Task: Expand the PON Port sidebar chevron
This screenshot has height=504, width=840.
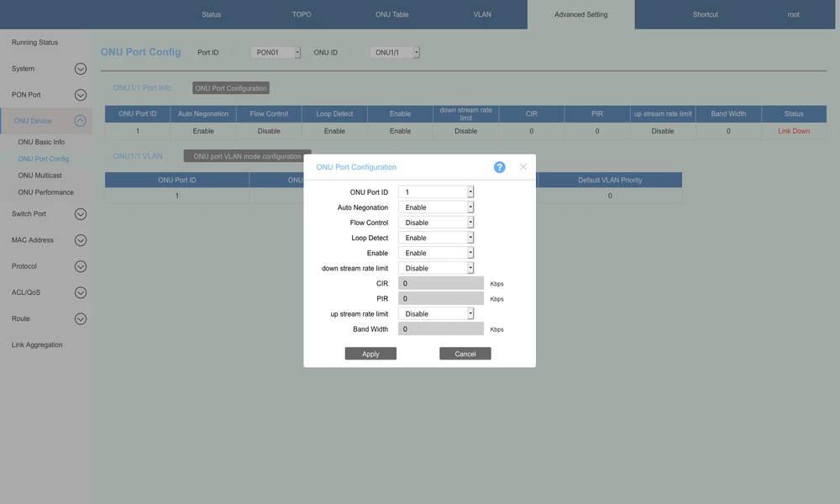Action: click(81, 95)
